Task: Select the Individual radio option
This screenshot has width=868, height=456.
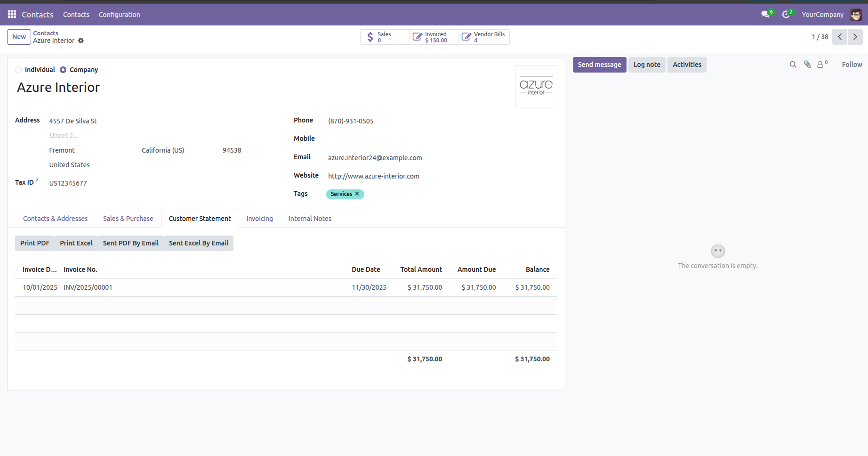Action: pos(18,70)
